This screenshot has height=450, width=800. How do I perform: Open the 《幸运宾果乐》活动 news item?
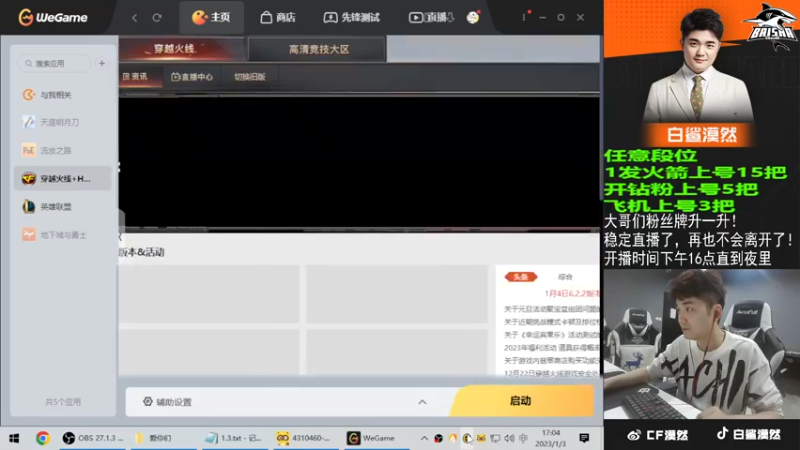coord(552,335)
